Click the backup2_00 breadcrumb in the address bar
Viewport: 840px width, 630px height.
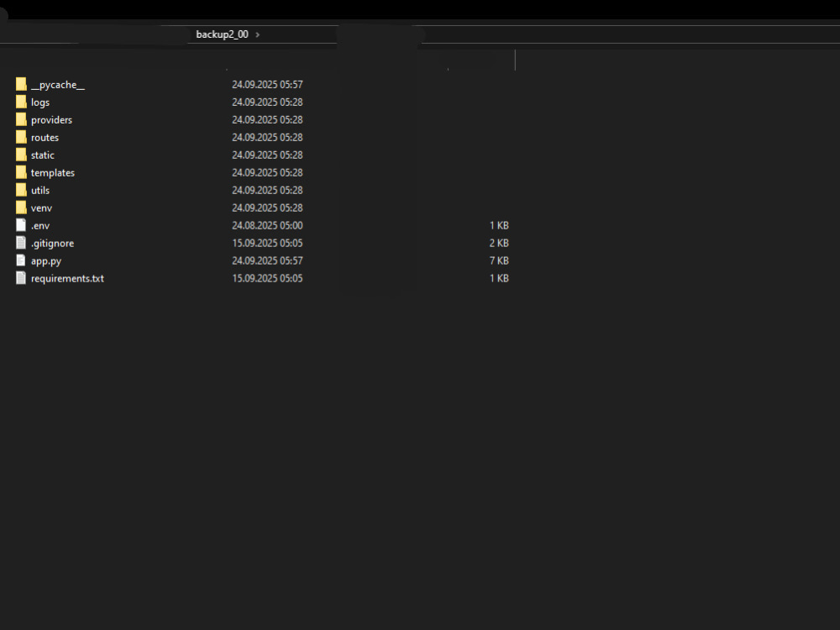click(x=222, y=34)
